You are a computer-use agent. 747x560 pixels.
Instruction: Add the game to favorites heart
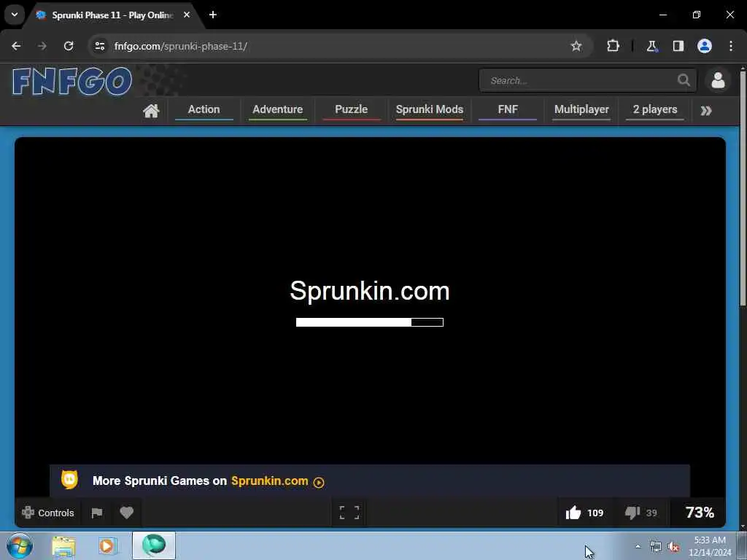(x=127, y=513)
